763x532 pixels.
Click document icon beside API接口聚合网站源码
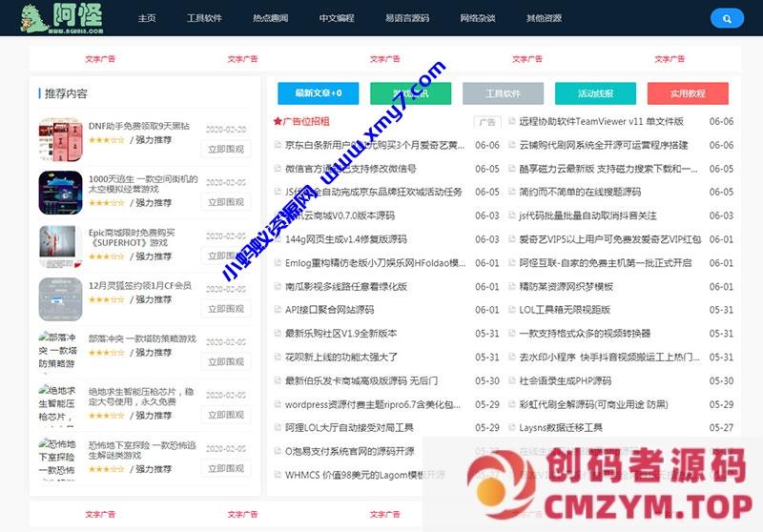point(278,310)
